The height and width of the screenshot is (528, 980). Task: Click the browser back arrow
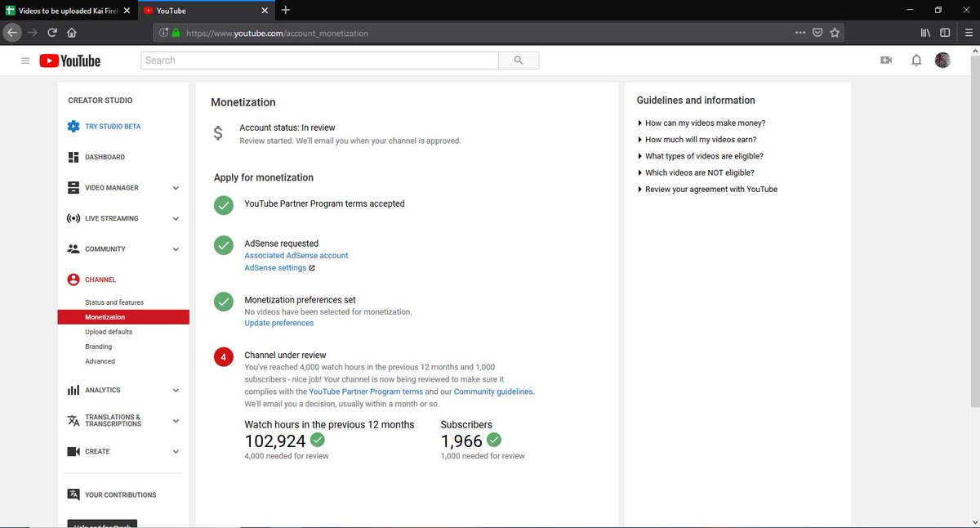(11, 33)
